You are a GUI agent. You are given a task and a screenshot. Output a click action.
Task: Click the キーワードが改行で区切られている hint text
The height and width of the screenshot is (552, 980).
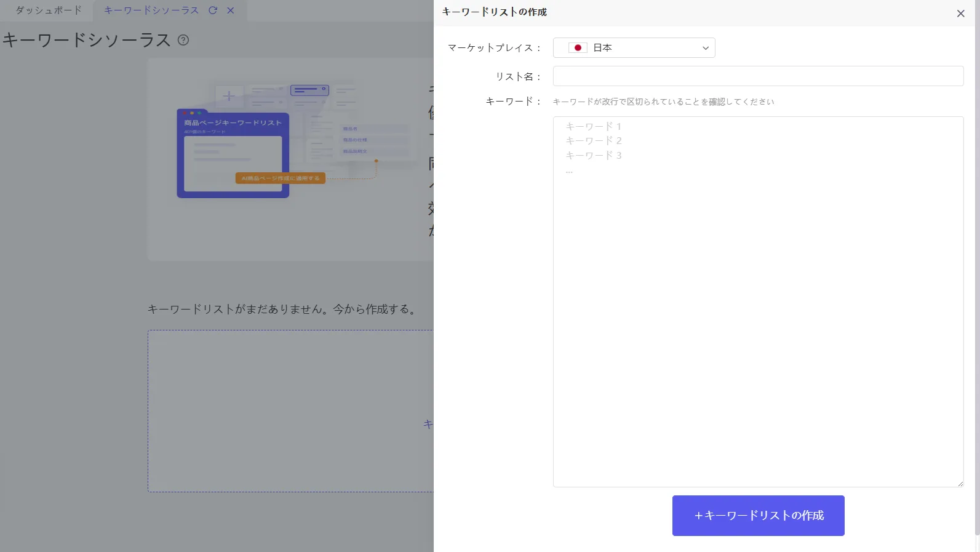pyautogui.click(x=663, y=102)
